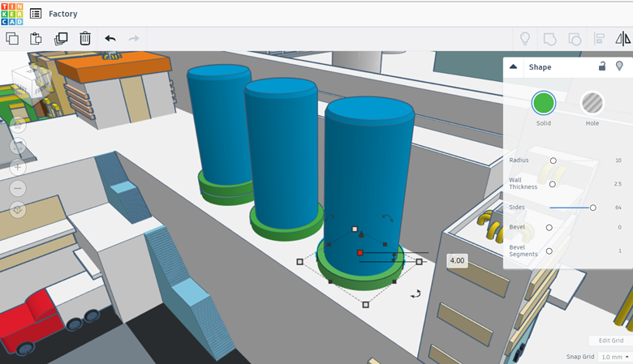The width and height of the screenshot is (633, 364).
Task: Click the red center handle on selected cylinder
Action: pyautogui.click(x=360, y=253)
